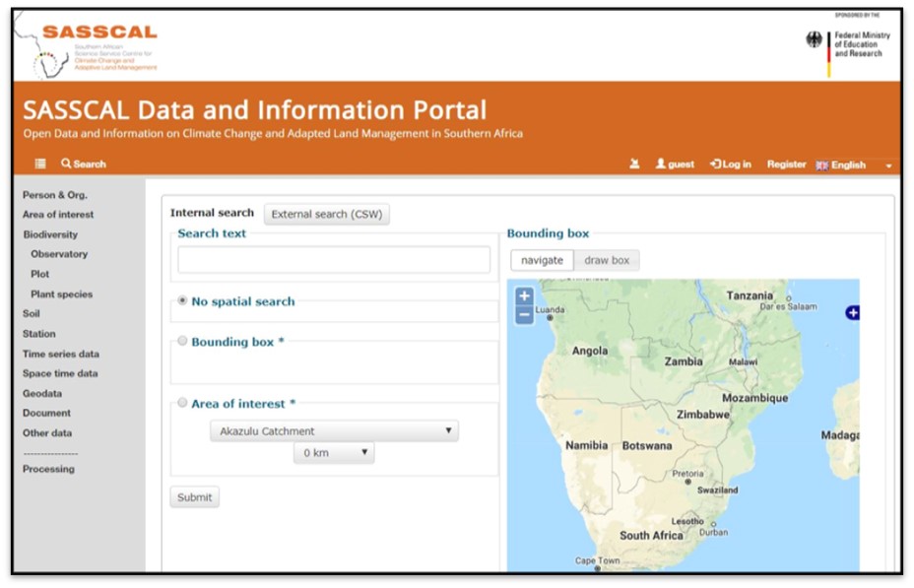Select the Bounding box radio button
Image resolution: width=914 pixels, height=588 pixels.
[183, 342]
